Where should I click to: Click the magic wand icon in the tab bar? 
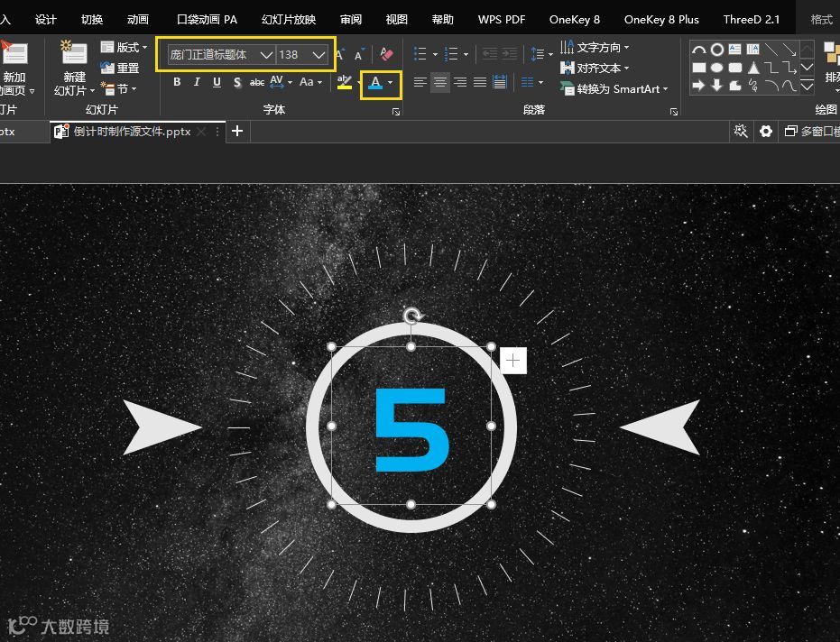tap(741, 131)
